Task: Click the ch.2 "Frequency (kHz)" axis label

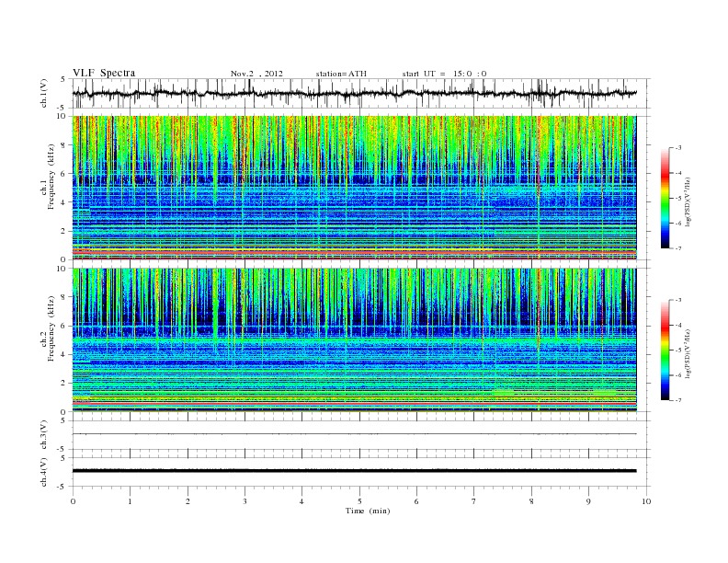Action: click(x=51, y=328)
